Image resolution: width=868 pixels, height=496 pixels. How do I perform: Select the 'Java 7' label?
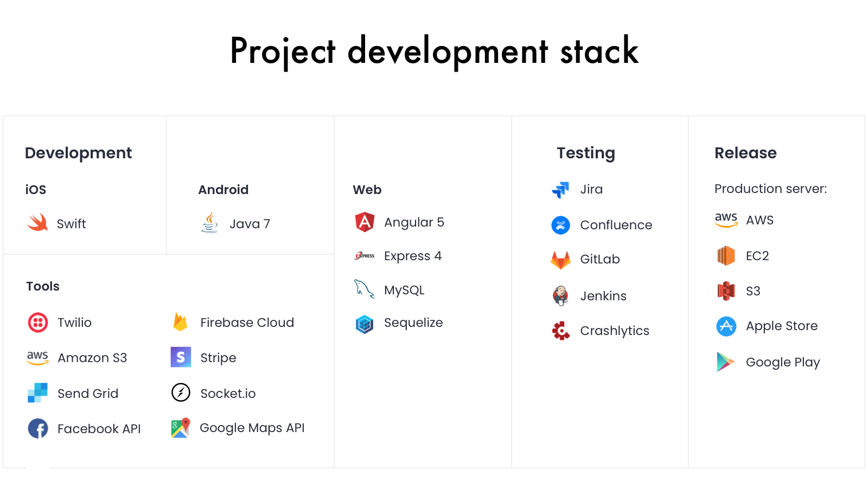[250, 224]
